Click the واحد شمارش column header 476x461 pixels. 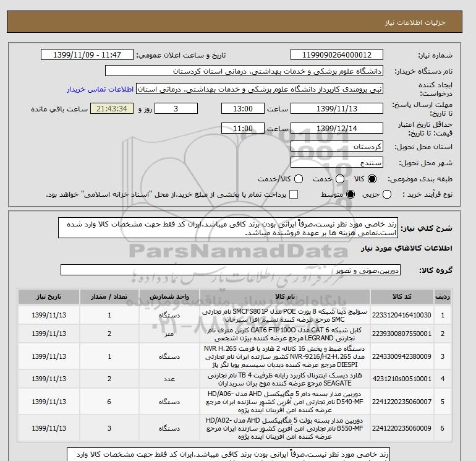(169, 296)
